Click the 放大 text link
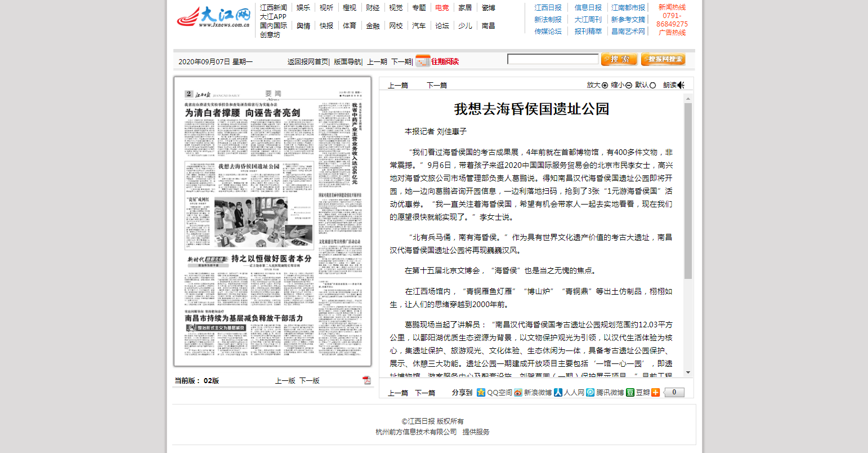868x453 pixels. (x=593, y=86)
